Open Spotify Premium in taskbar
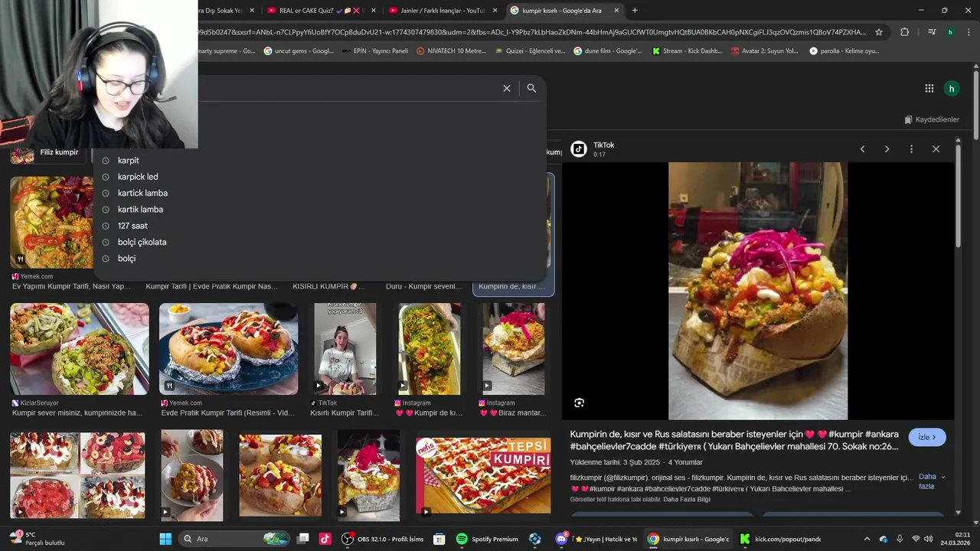The image size is (980, 551). coord(487,539)
